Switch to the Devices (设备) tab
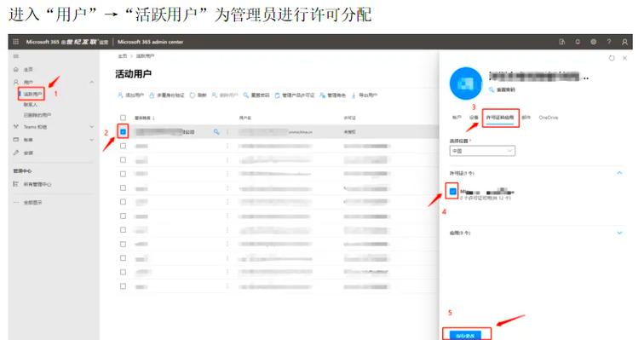The image size is (644, 340). [x=474, y=118]
